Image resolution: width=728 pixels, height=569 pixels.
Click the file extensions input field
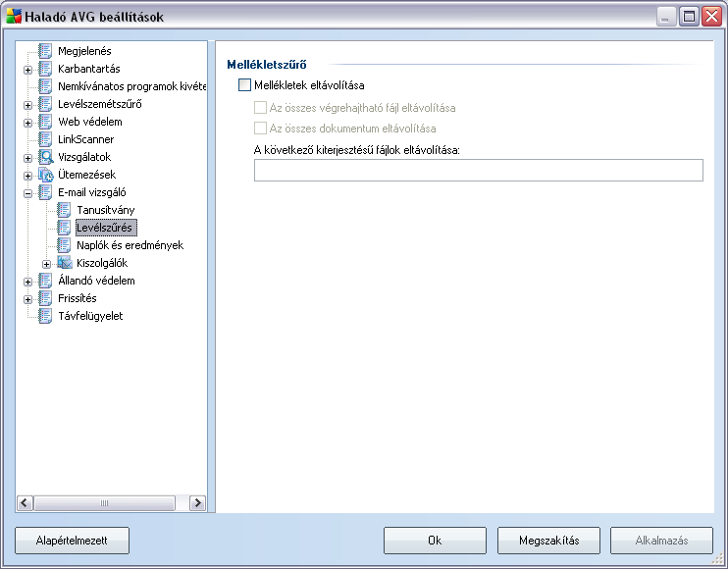[479, 170]
